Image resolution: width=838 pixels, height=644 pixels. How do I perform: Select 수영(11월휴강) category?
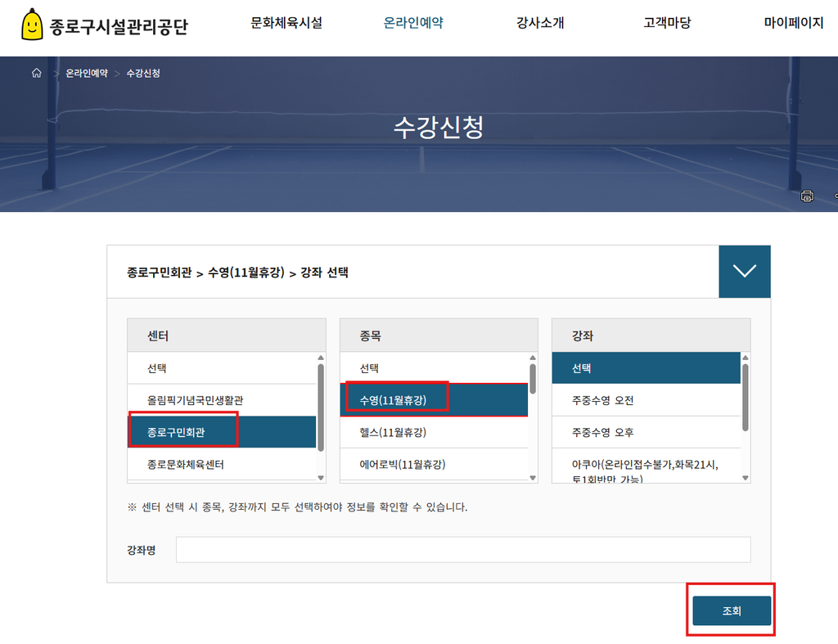click(434, 400)
